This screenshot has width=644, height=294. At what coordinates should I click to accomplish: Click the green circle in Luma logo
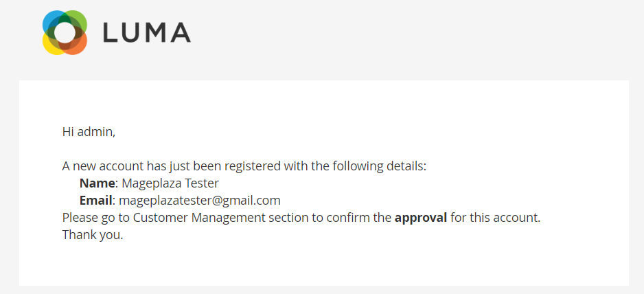point(77,21)
